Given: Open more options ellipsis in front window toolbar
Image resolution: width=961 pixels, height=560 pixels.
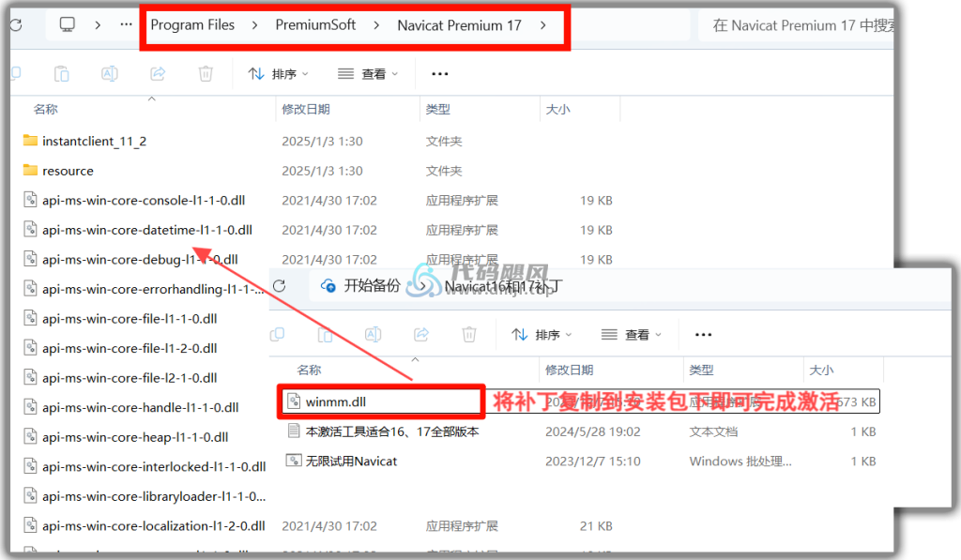Looking at the screenshot, I should [703, 335].
